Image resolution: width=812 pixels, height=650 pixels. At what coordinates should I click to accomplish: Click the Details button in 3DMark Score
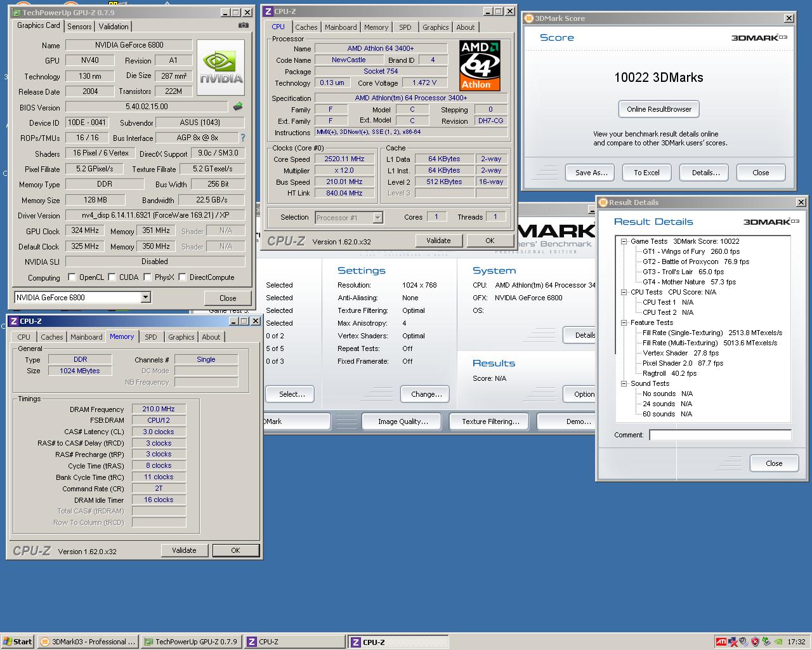705,173
